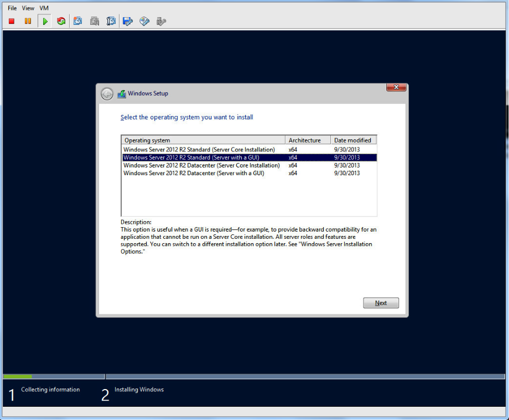Click the CD/DVD drive connection icon

click(144, 22)
